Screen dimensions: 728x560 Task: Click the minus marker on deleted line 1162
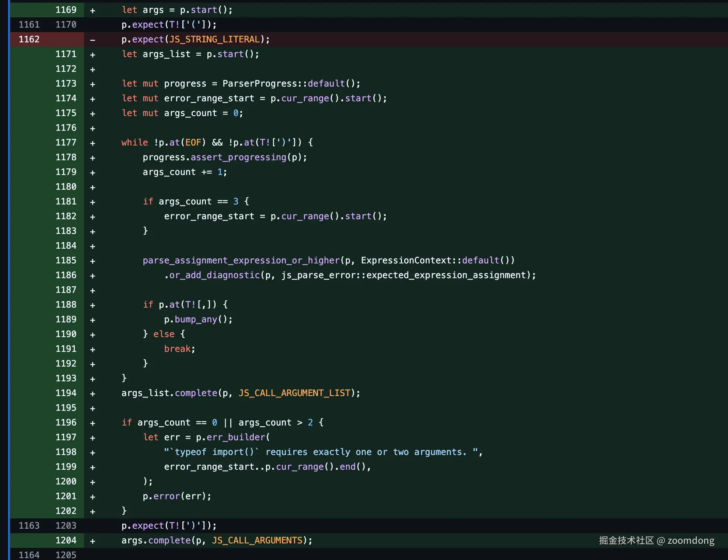[x=92, y=40]
